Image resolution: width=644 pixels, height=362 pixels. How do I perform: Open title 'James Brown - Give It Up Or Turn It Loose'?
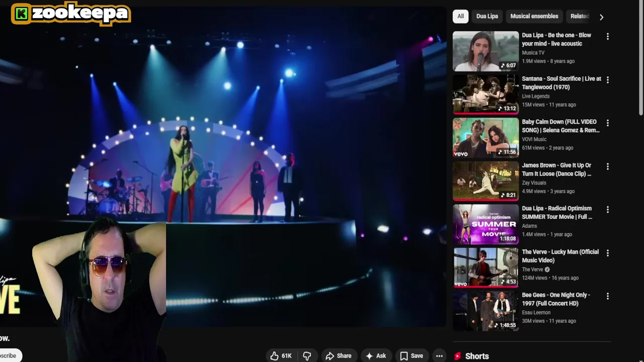click(x=556, y=169)
